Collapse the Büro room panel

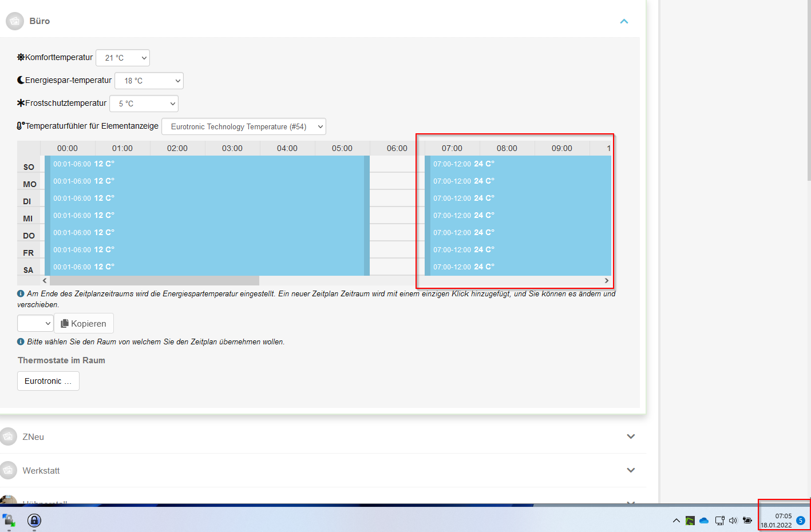[624, 21]
